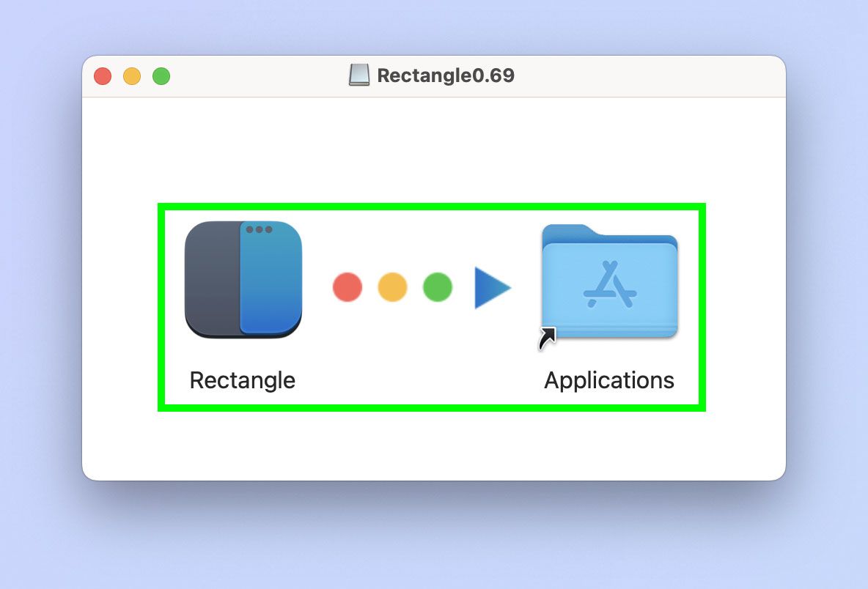868x589 pixels.
Task: Click the title bar of the installer window
Action: pos(257,75)
